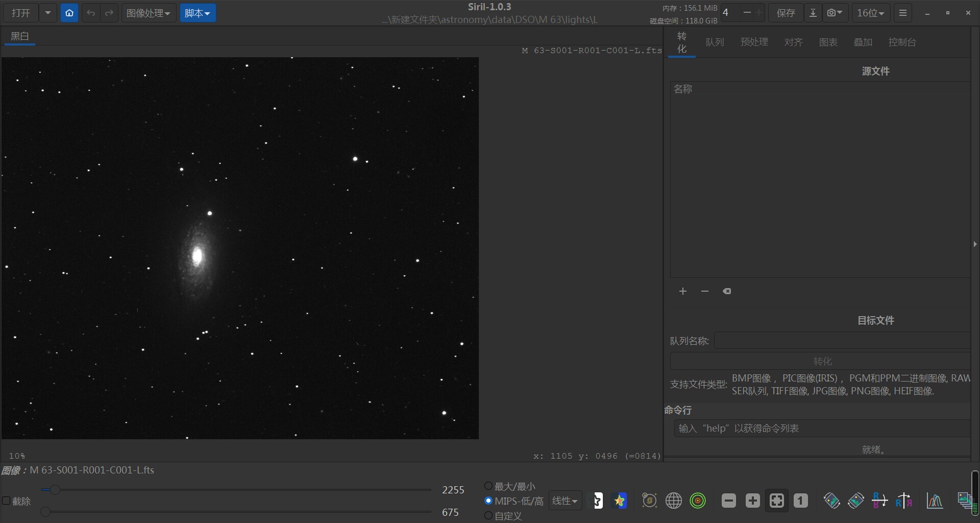Increase thread count with plus stepper

(x=759, y=13)
